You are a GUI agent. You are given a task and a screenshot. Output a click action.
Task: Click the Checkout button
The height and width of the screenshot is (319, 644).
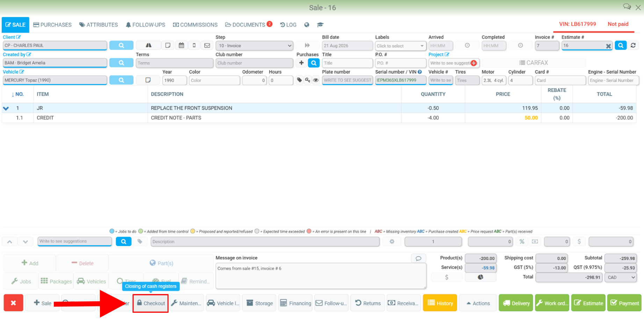[x=151, y=303]
